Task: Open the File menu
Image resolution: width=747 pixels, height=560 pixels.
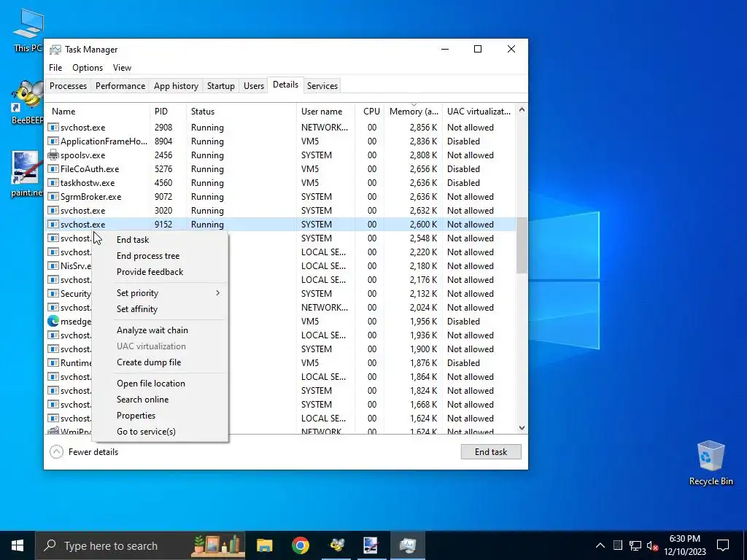Action: (55, 68)
